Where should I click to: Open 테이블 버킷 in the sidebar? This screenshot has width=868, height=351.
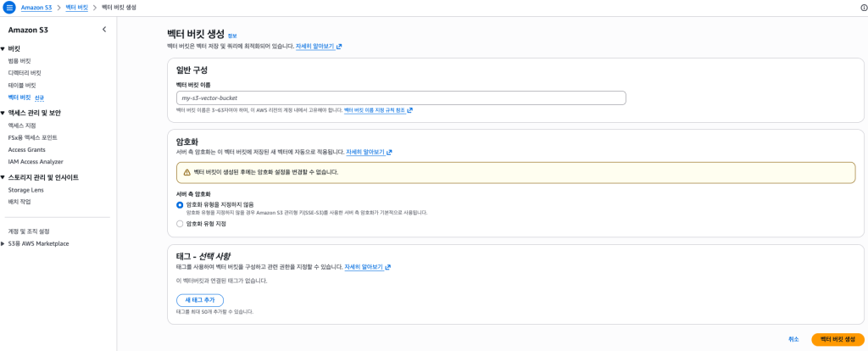point(22,86)
